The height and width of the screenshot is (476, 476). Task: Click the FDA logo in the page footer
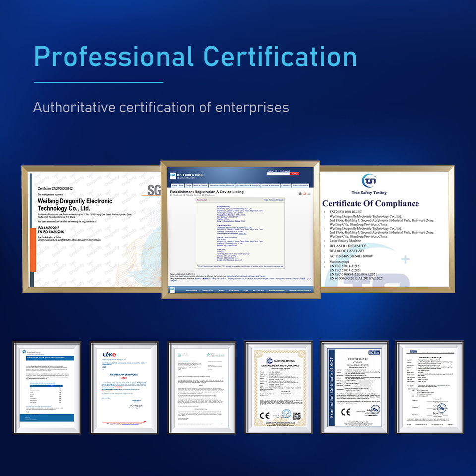click(172, 290)
